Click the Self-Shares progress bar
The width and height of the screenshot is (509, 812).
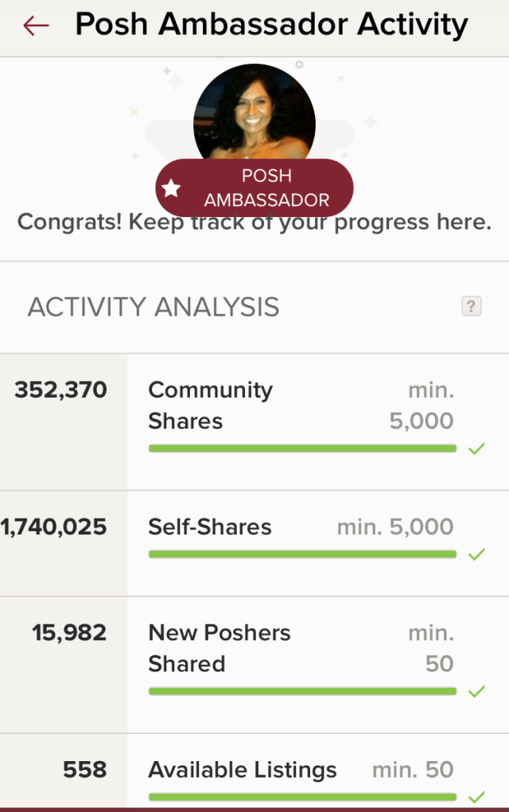point(302,554)
